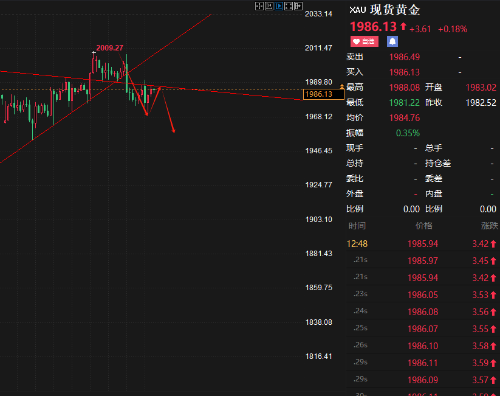The width and height of the screenshot is (500, 396).
Task: Select the tick row priced 1986.11
Action: (x=422, y=363)
